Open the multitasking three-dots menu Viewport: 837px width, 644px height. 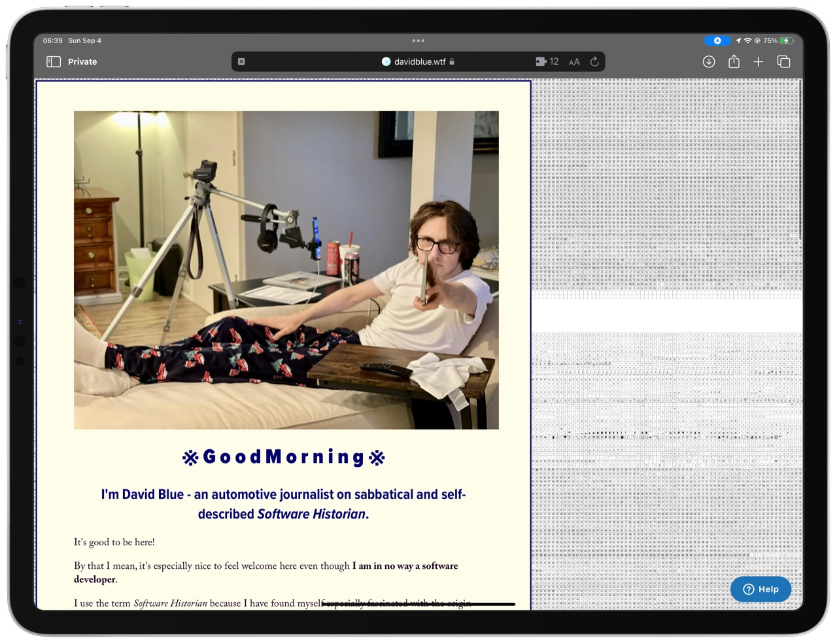click(x=418, y=41)
